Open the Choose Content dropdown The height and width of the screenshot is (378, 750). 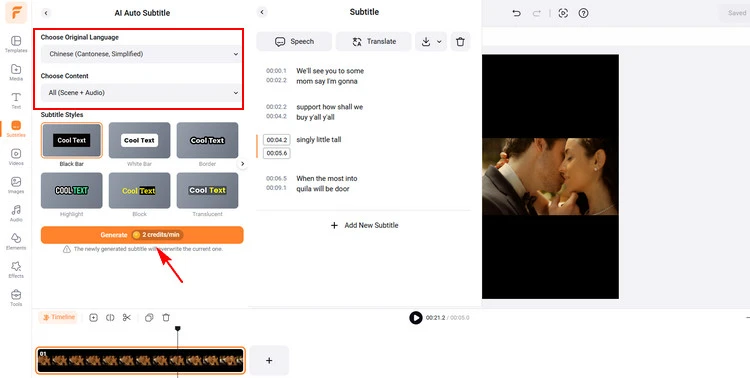tap(141, 92)
